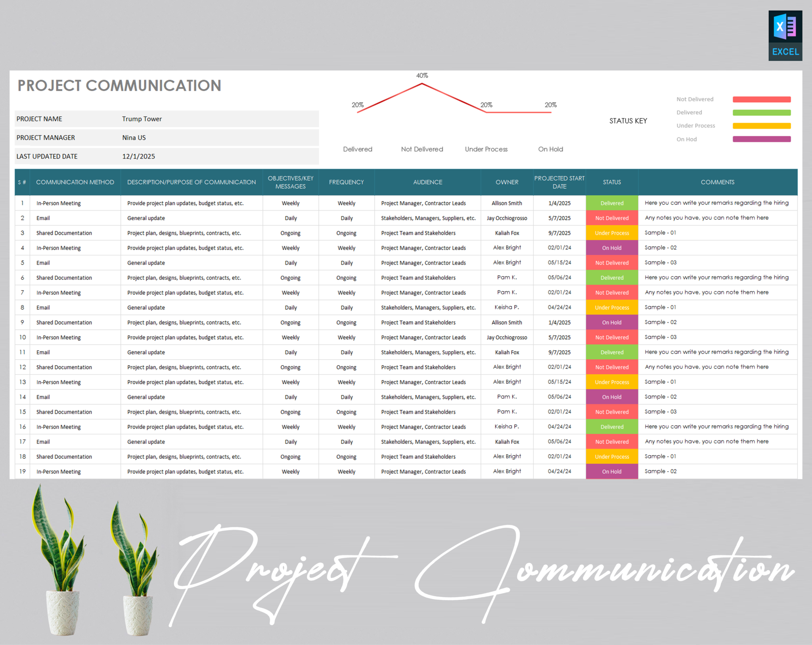Viewport: 812px width, 645px height.
Task: Click the Trump Tower project name cell
Action: [x=142, y=118]
